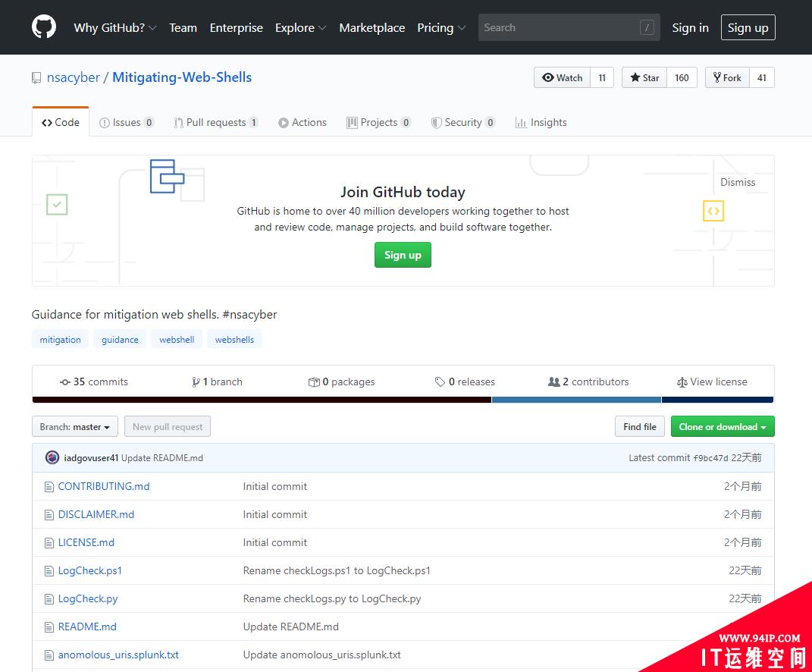
Task: Expand the Why GitHub? dropdown menu
Action: (x=115, y=27)
